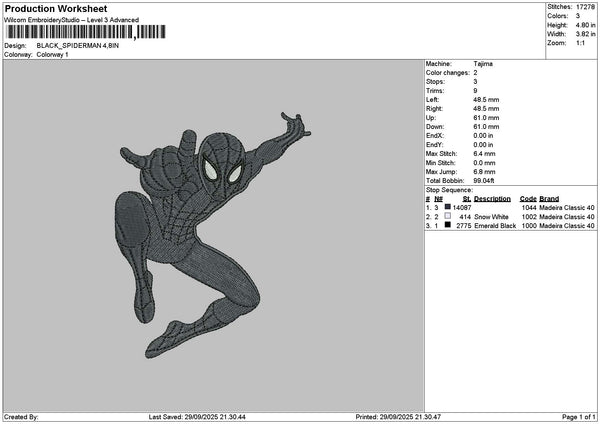
Task: Click the 'Up:' label
Action: point(431,118)
